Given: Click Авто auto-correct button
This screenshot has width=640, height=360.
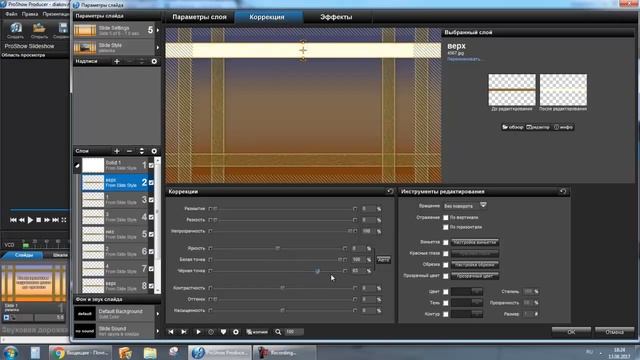Looking at the screenshot, I should [383, 260].
